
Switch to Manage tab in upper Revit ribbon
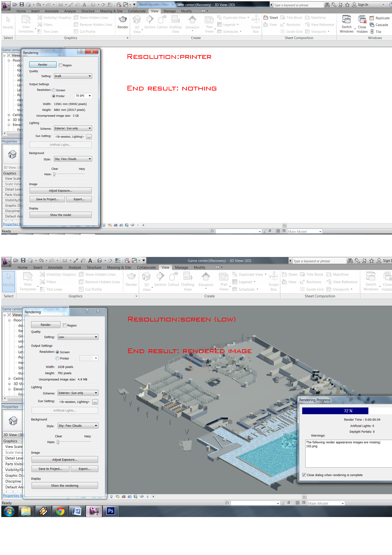(x=169, y=11)
